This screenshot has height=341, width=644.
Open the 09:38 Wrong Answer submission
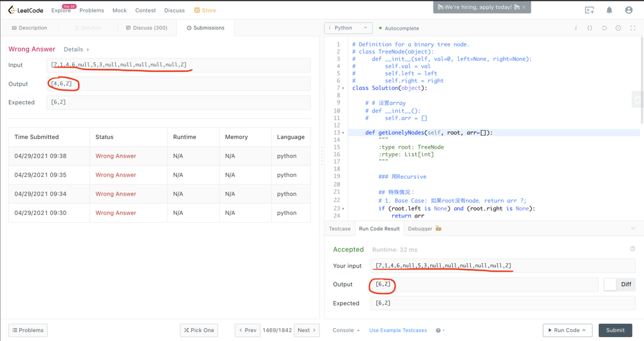115,156
